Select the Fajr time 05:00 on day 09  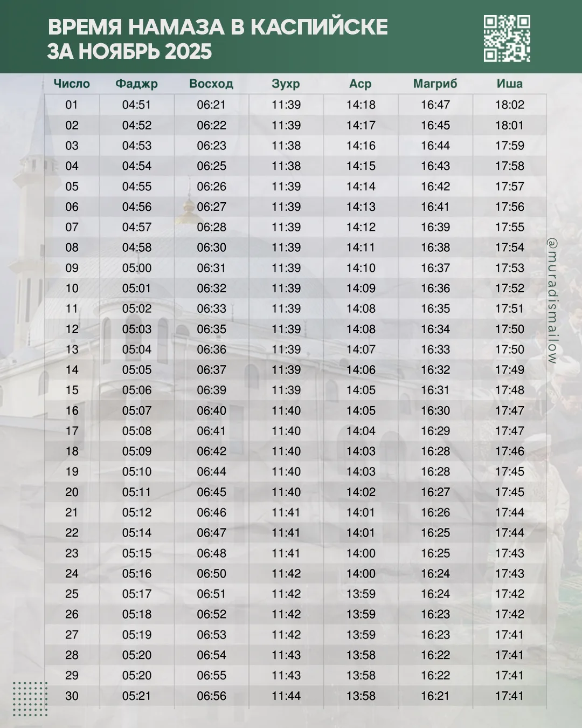tap(136, 268)
